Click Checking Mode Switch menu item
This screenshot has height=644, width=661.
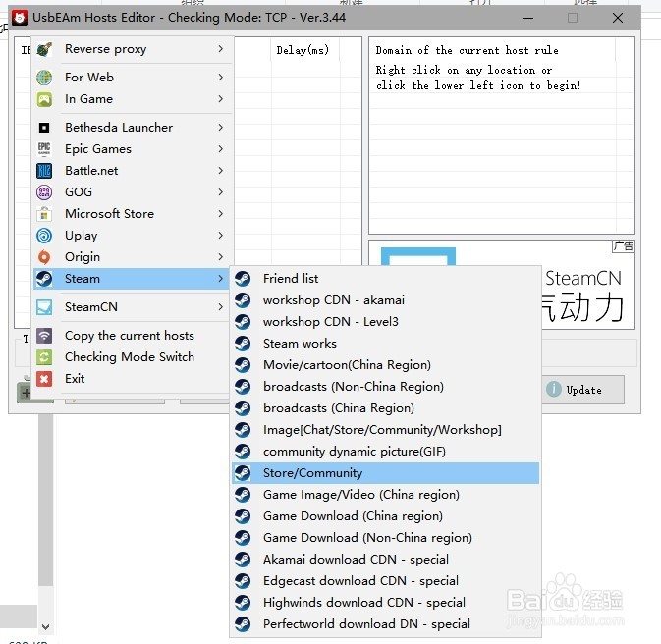(131, 357)
